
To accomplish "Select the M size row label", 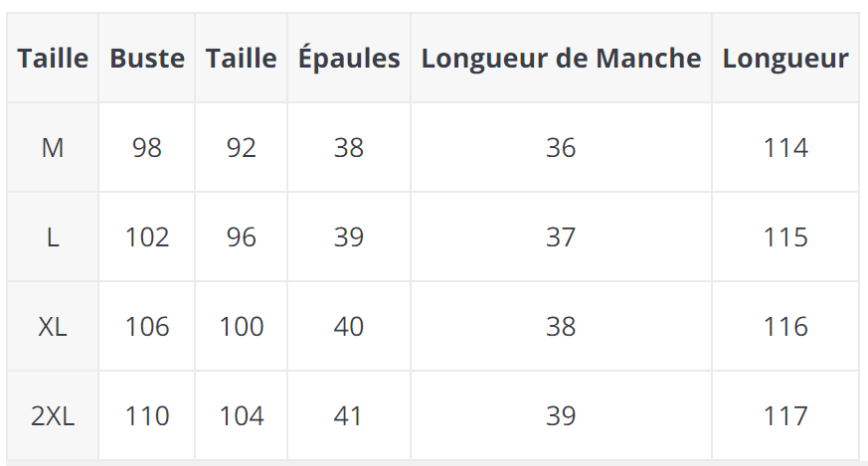I will tap(53, 148).
